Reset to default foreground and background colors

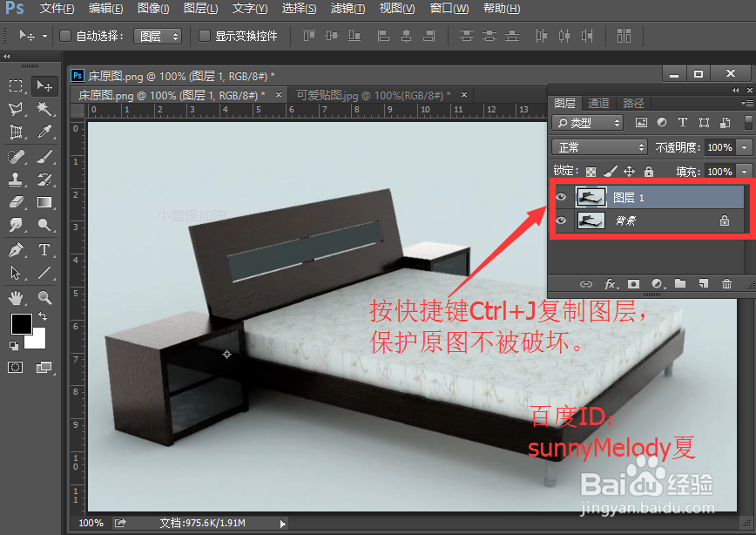[x=14, y=345]
